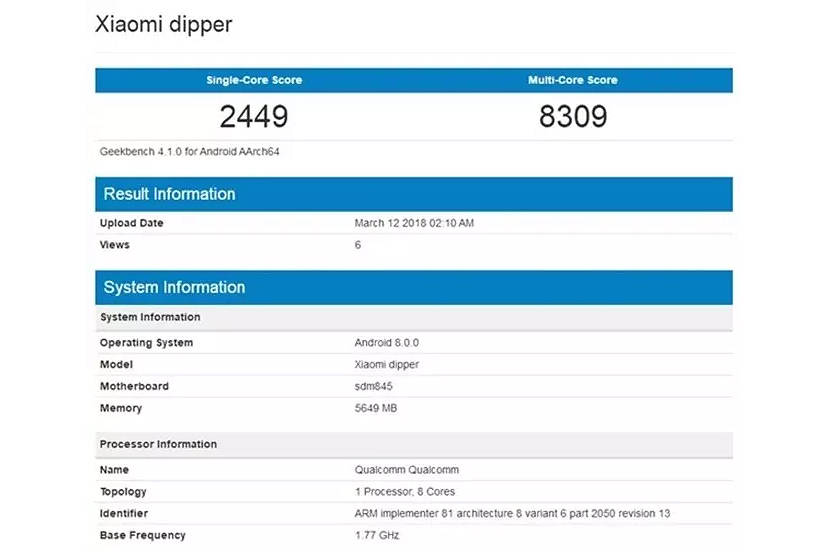Image resolution: width=840 pixels, height=560 pixels.
Task: Select the Qualcomm Qualcomm processor name
Action: pyautogui.click(x=407, y=470)
